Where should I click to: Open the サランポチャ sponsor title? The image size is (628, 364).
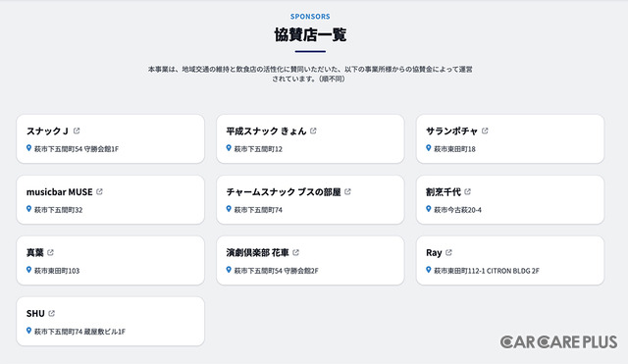451,130
